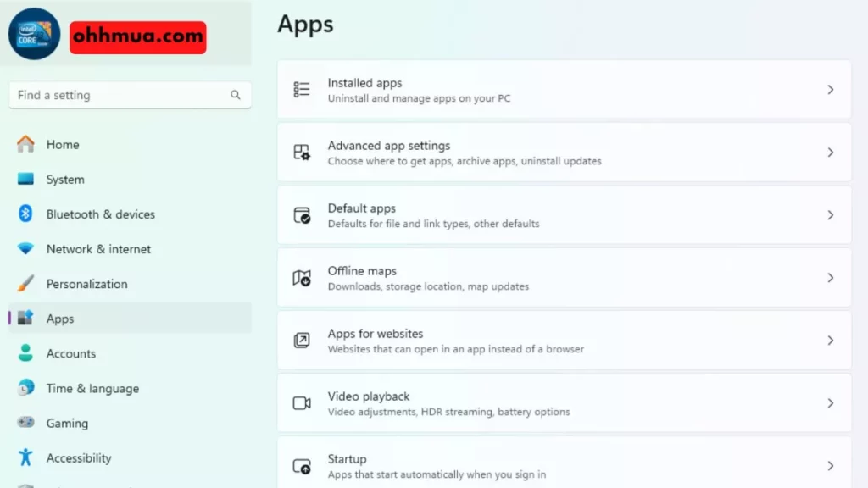Open Network & internet settings

(98, 249)
